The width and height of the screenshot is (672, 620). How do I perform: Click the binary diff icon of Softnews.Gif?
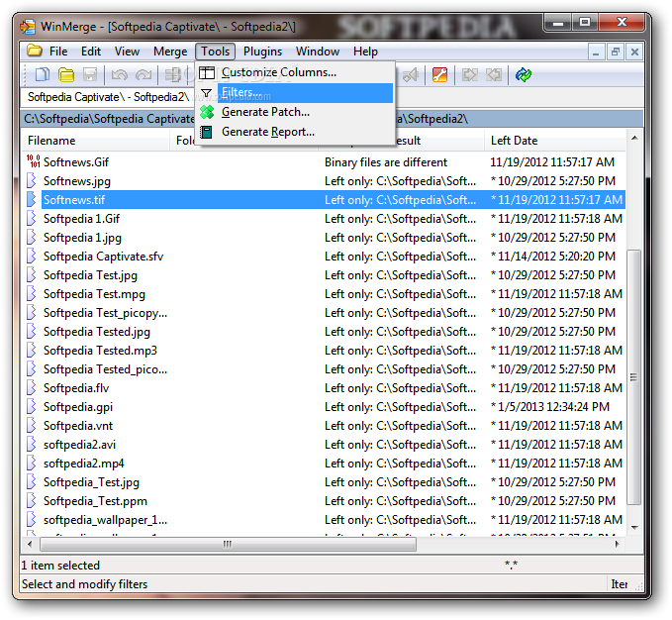tap(33, 161)
